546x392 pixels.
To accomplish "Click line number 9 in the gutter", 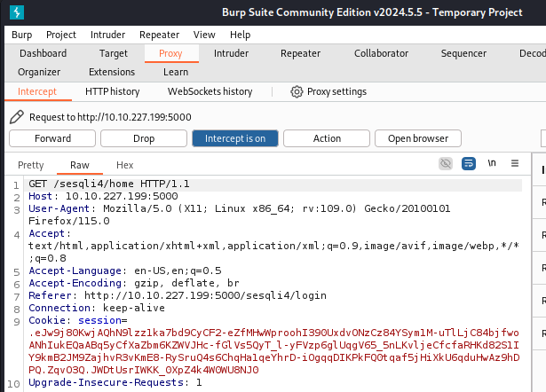I will 17,321.
